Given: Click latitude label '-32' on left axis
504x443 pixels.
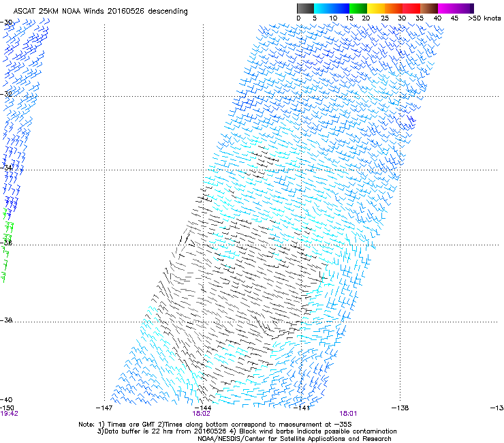Looking at the screenshot, I should (x=6, y=94).
